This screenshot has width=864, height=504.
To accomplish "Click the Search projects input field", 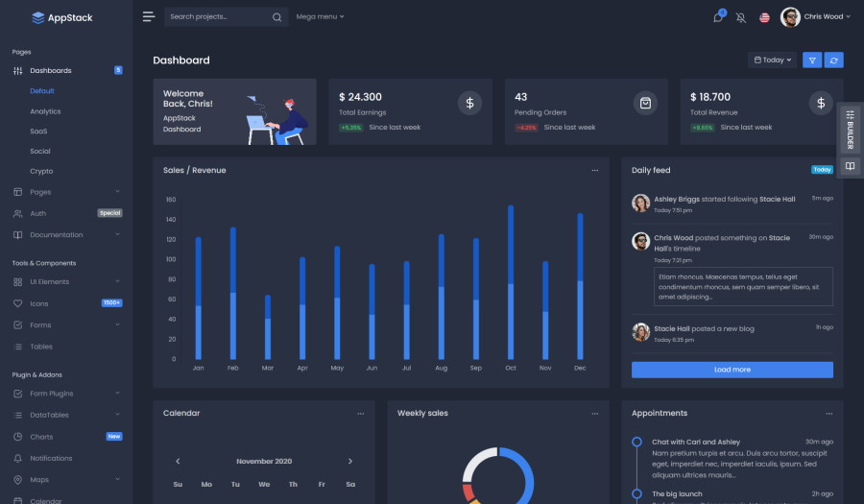I will [x=217, y=17].
